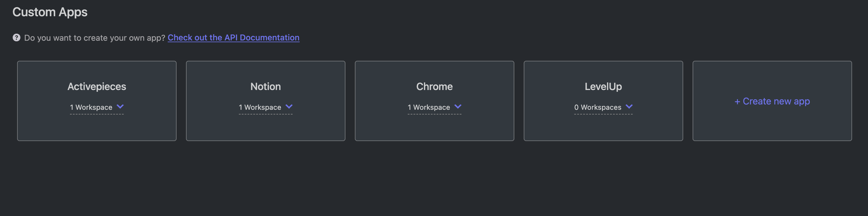The height and width of the screenshot is (216, 868).
Task: Click 'Do you want to create your own app?' text
Action: [x=95, y=38]
